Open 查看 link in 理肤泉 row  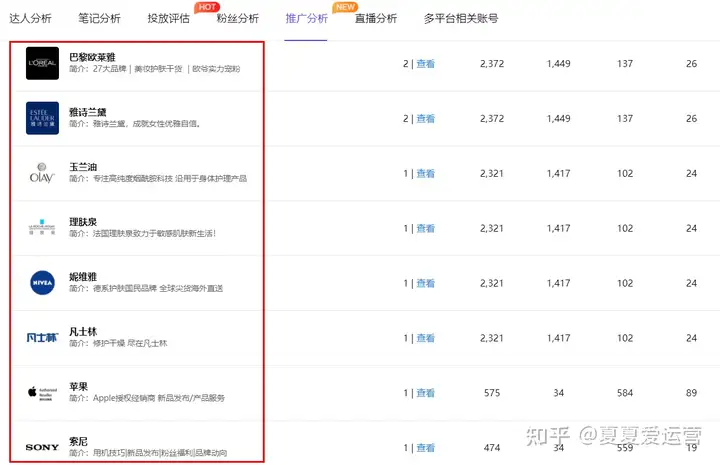(425, 228)
